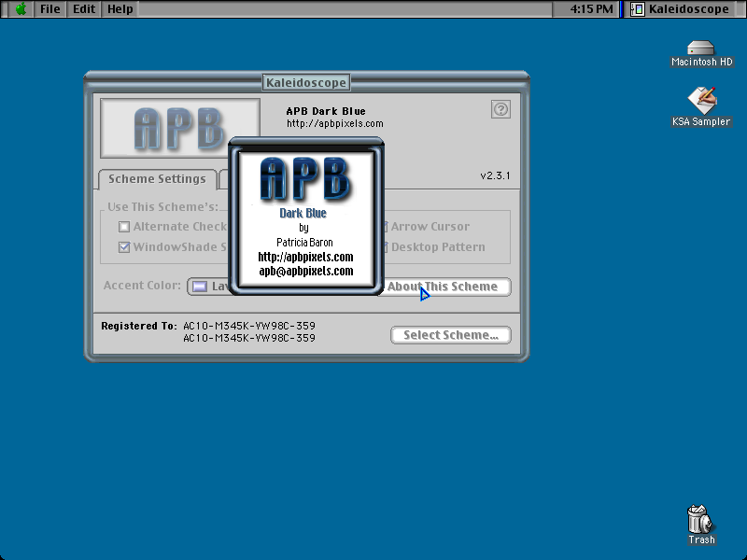The width and height of the screenshot is (747, 560).
Task: Click the greyed APB preview logo in Kaleidoscope window
Action: pyautogui.click(x=179, y=128)
